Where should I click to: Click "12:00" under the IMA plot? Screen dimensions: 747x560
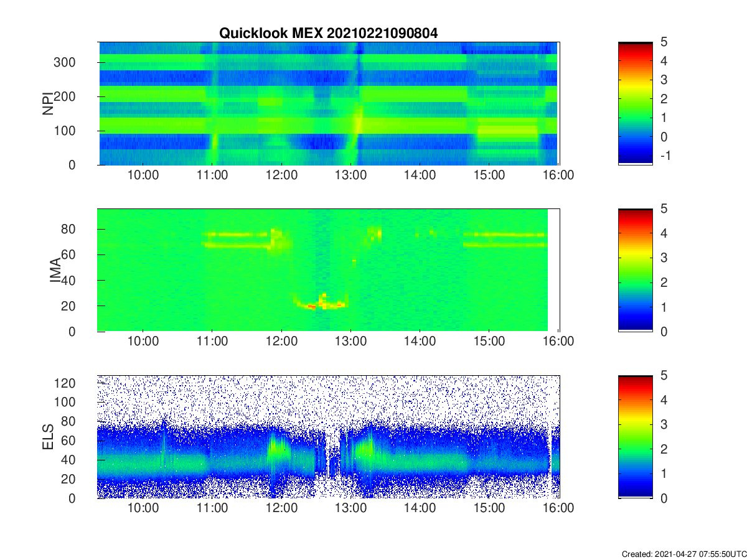click(x=281, y=342)
